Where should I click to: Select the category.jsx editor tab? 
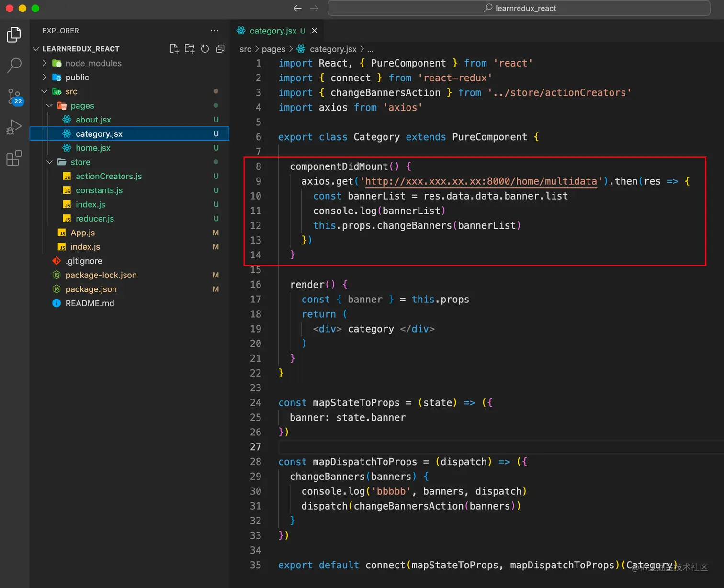pyautogui.click(x=272, y=31)
